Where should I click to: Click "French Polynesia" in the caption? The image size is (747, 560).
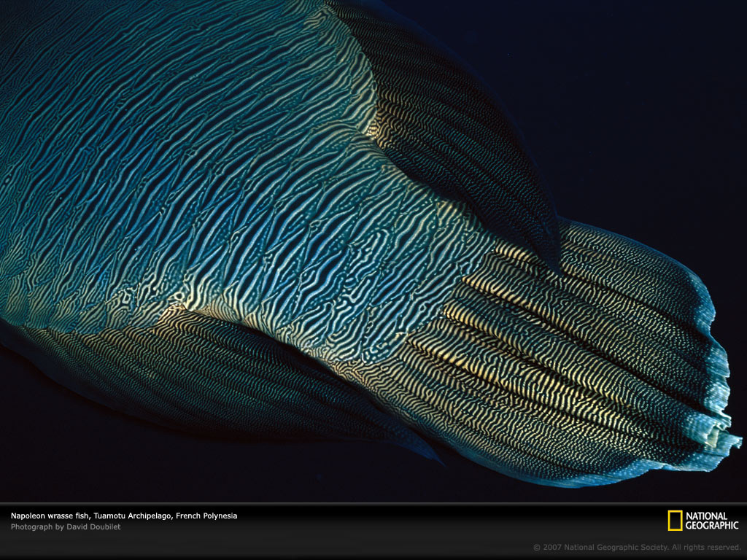coord(206,516)
